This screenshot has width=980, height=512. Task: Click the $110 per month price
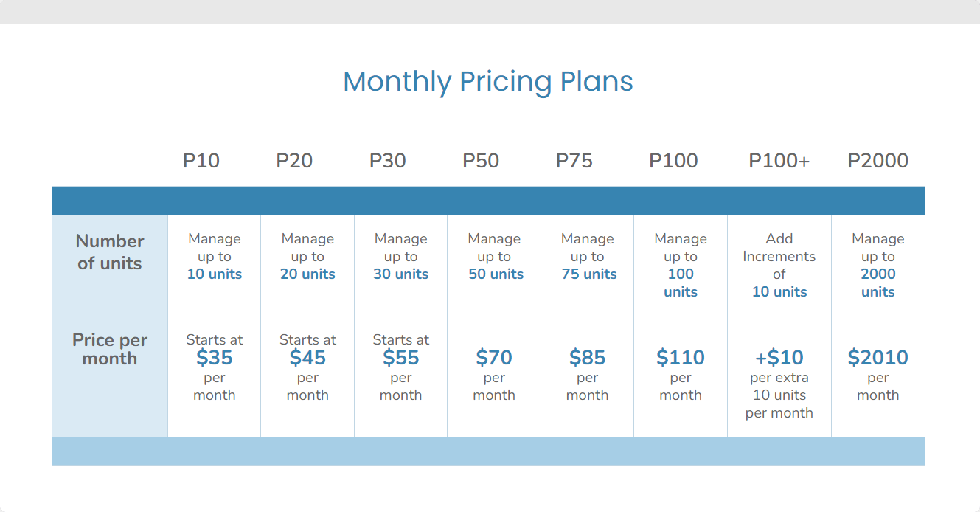pyautogui.click(x=681, y=358)
